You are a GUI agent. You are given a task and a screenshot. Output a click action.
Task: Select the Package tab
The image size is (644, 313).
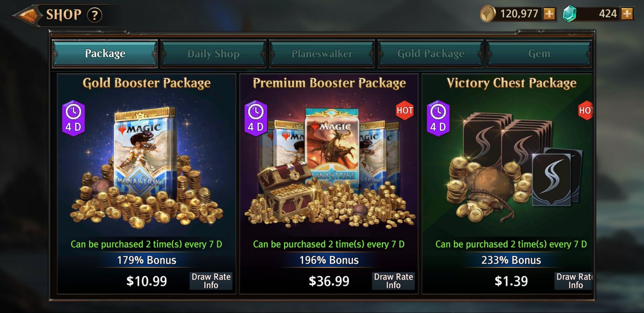(x=105, y=54)
